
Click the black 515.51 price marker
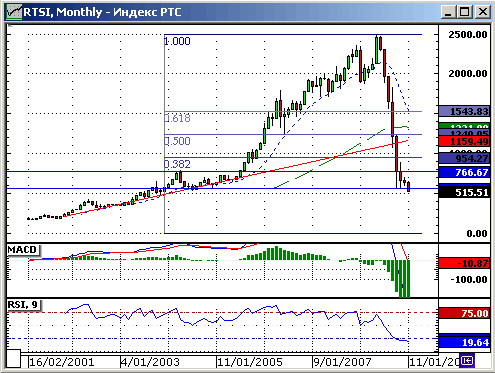[464, 192]
